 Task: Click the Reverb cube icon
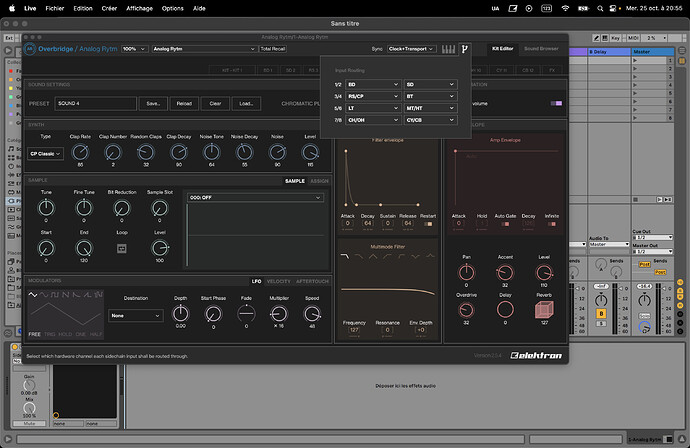546,308
